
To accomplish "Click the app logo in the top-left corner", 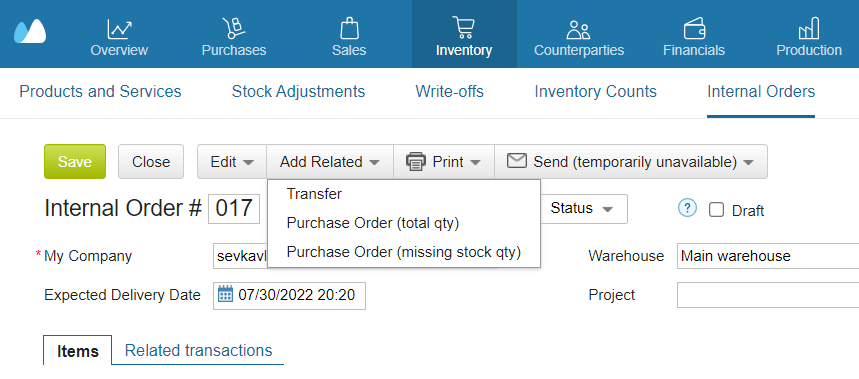I will coord(30,32).
